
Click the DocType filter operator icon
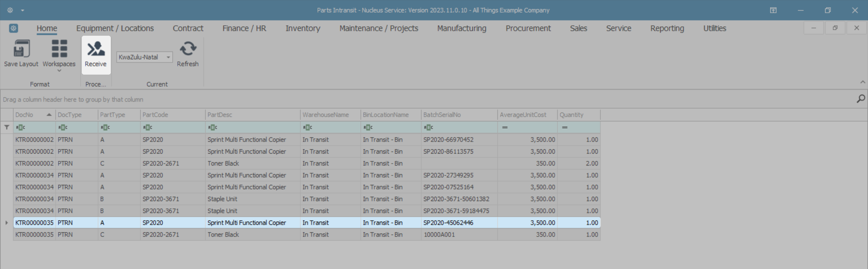pos(63,127)
